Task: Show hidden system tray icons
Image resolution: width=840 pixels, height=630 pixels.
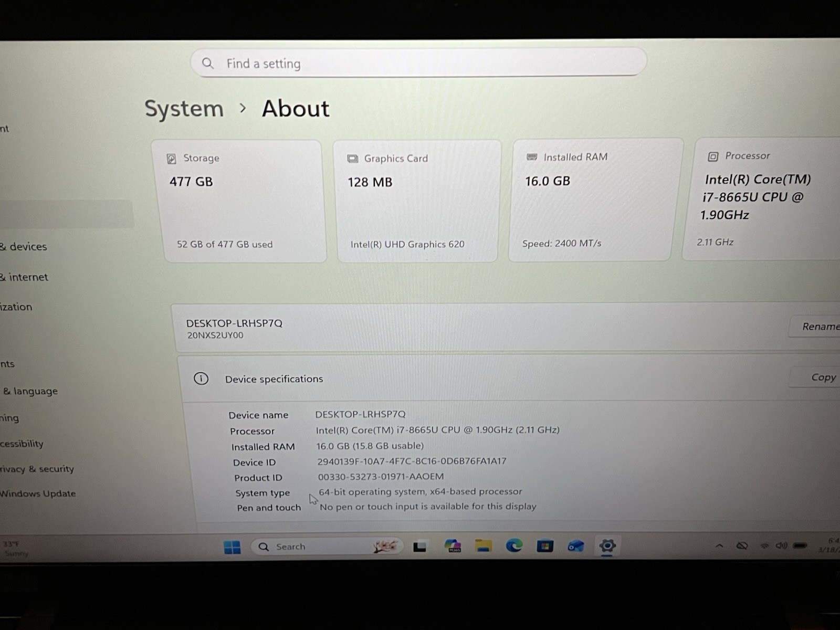Action: click(719, 546)
